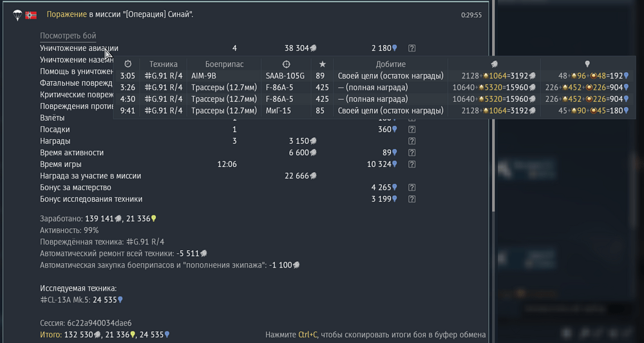Screen dimensions: 644x343
Task: Click the '2128+1064=3192' reward in 3:05 row
Action: point(498,75)
